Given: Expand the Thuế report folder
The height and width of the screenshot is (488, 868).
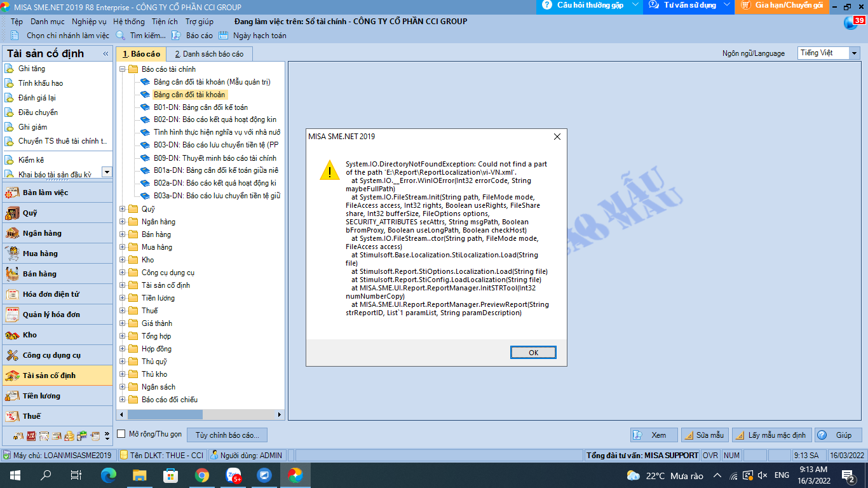Looking at the screenshot, I should [123, 311].
